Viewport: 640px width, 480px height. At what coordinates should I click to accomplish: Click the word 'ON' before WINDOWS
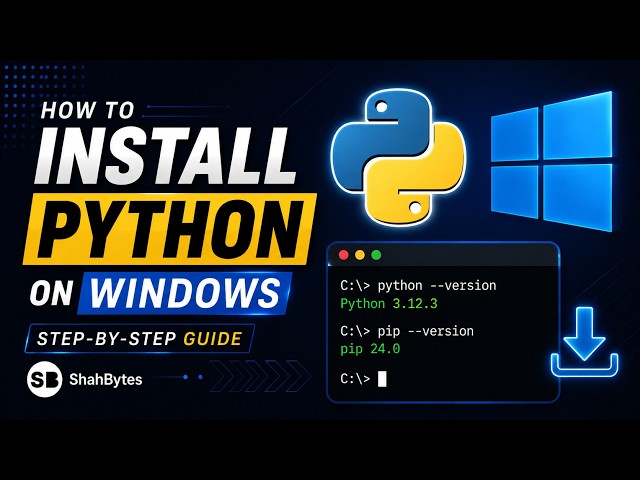[51, 294]
